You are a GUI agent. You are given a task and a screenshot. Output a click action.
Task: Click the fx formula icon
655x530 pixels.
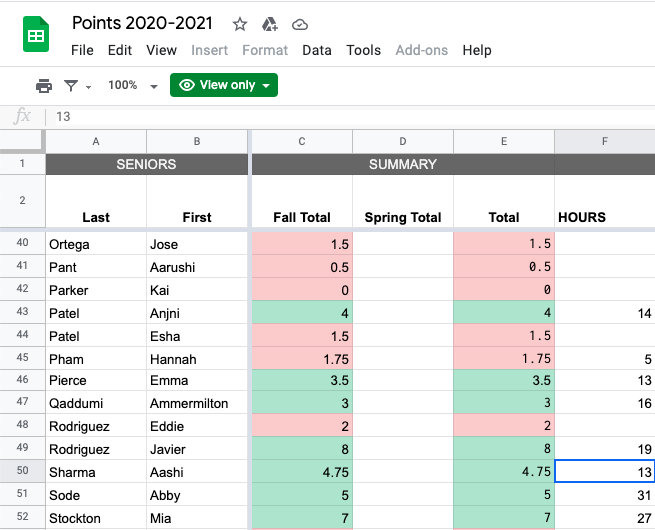[22, 117]
